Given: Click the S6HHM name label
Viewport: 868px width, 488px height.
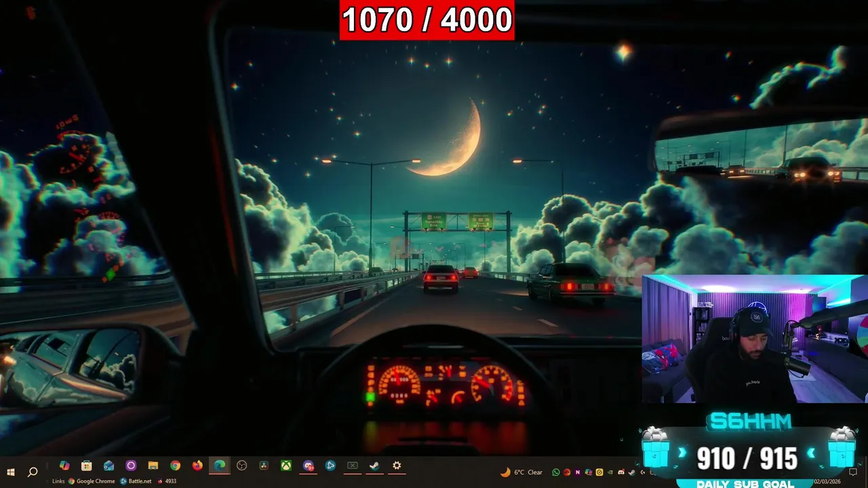Looking at the screenshot, I should pyautogui.click(x=749, y=422).
